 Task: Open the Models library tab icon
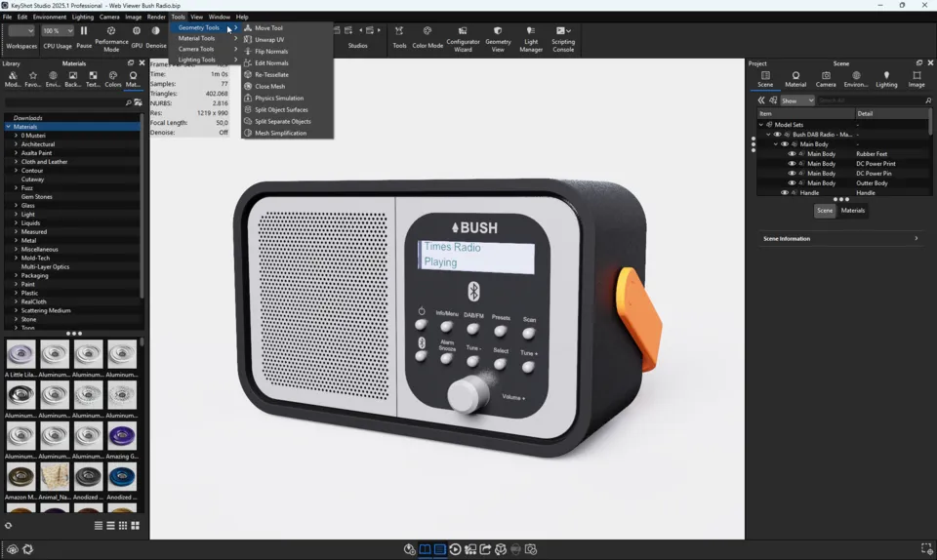tap(13, 76)
